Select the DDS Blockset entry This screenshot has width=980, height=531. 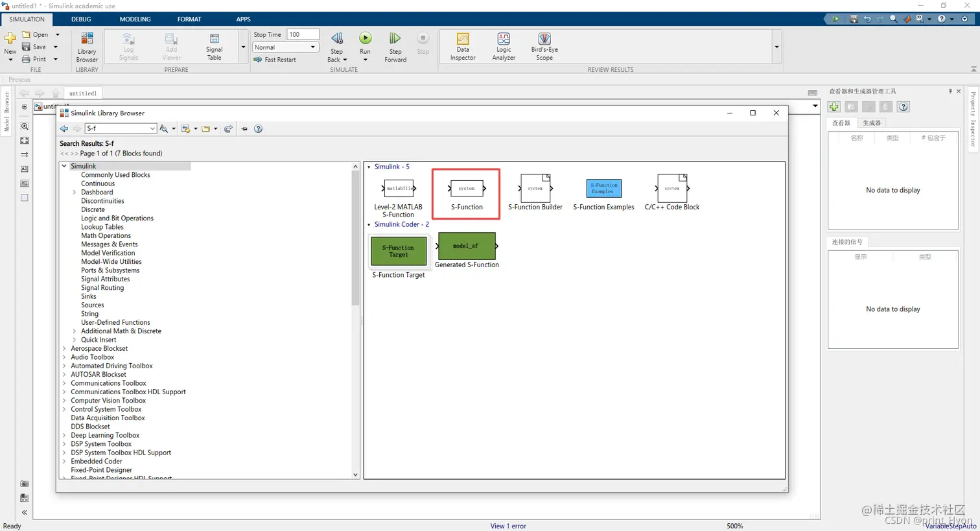(x=90, y=427)
